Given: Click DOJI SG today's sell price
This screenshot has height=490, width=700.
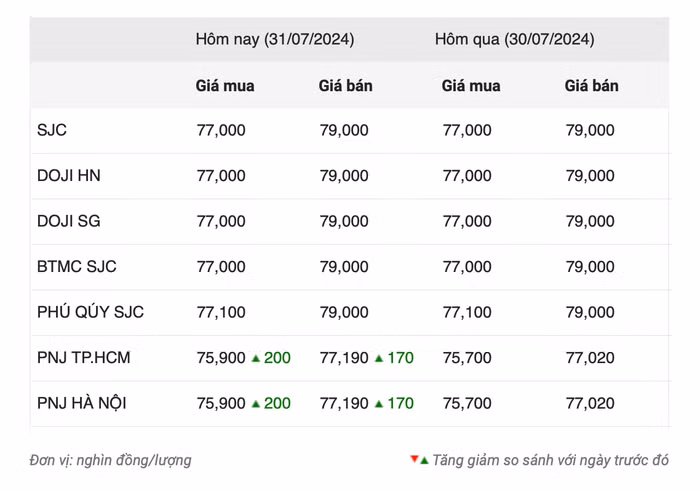Looking at the screenshot, I should point(344,221).
